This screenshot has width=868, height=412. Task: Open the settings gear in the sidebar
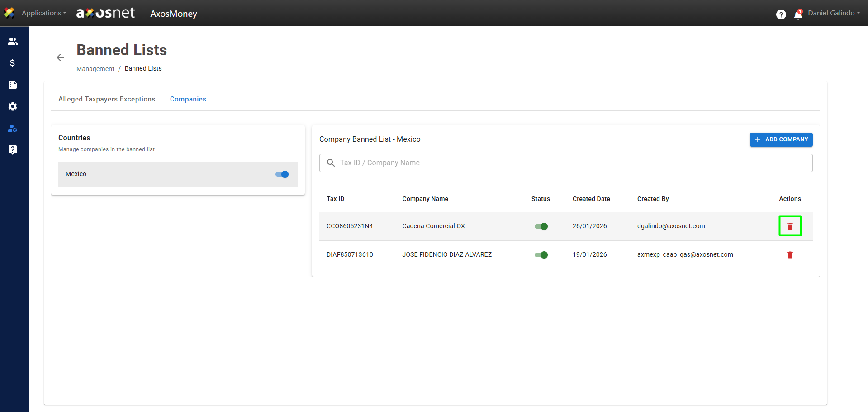tap(13, 106)
